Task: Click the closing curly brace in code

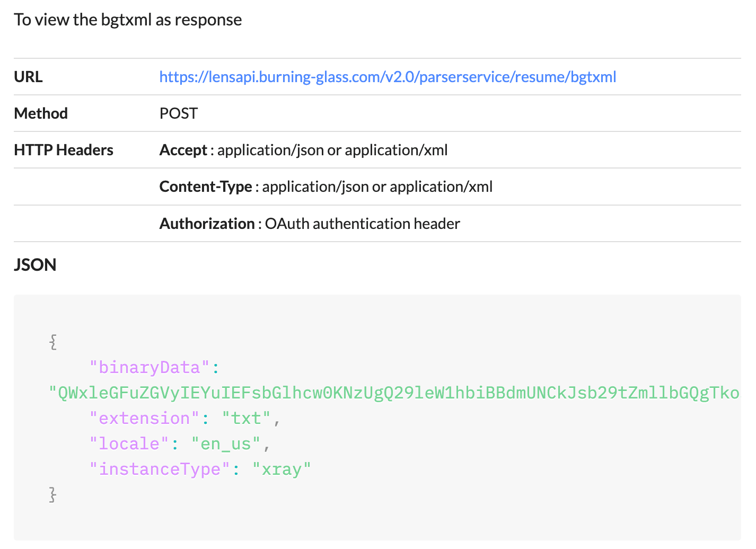Action: pos(53,494)
